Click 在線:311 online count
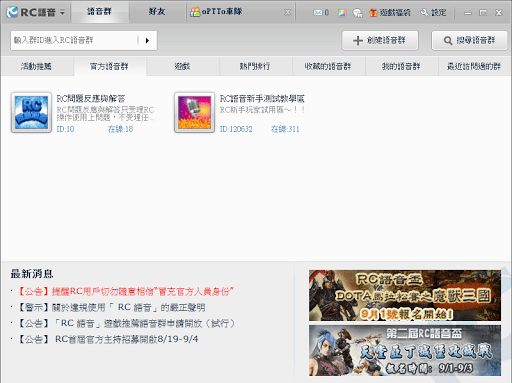This screenshot has width=512, height=383. pos(285,129)
